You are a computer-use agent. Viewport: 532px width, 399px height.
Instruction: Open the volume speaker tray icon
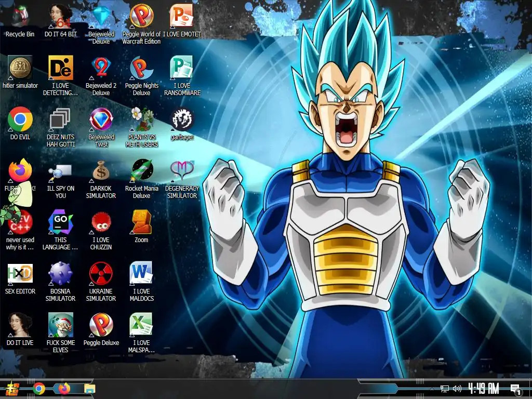click(x=457, y=389)
